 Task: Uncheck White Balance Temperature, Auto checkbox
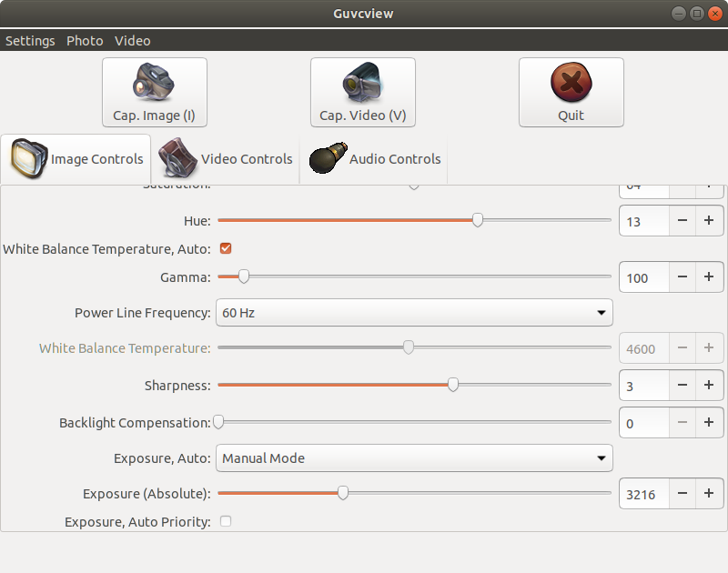[x=226, y=248]
